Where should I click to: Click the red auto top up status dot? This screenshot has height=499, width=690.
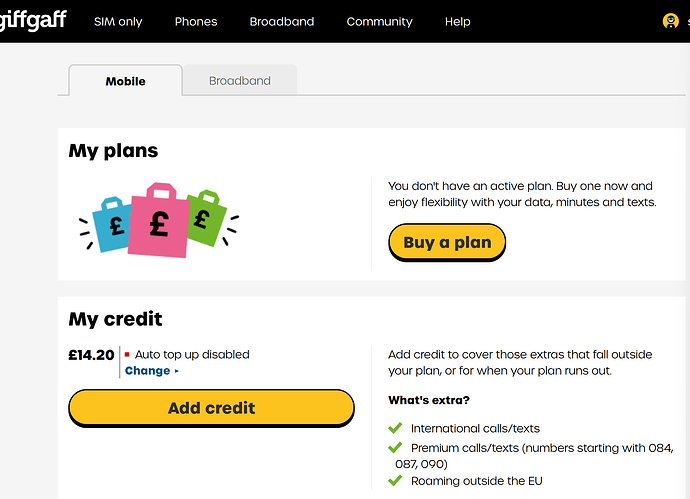point(127,354)
